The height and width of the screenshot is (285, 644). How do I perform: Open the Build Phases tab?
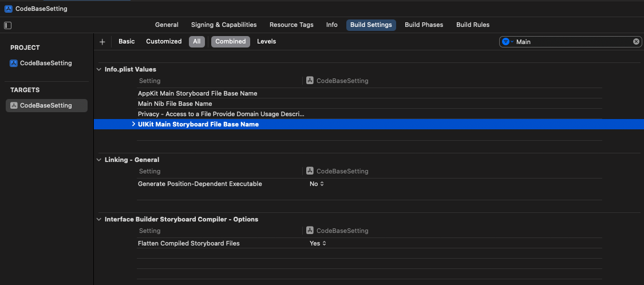point(424,25)
